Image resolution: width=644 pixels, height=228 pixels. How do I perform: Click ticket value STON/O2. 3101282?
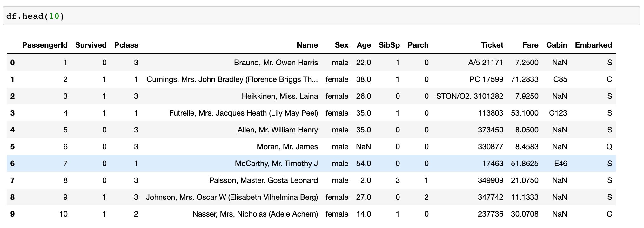point(469,96)
